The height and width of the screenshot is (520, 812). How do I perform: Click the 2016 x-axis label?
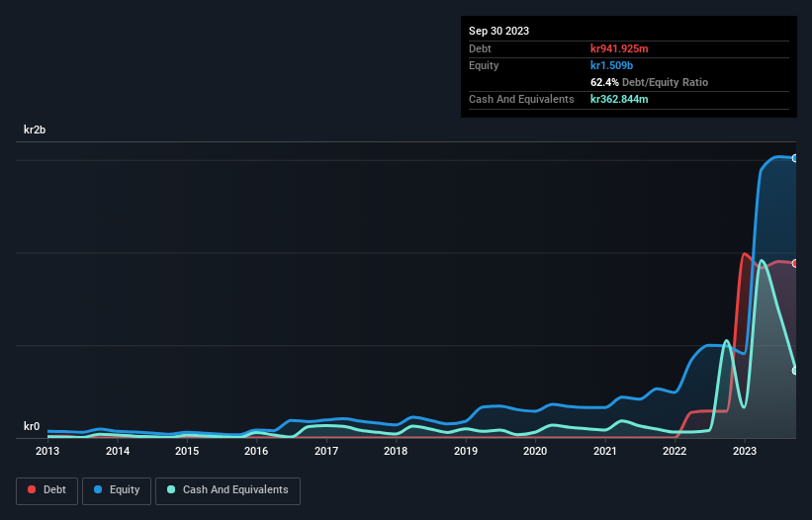(256, 451)
